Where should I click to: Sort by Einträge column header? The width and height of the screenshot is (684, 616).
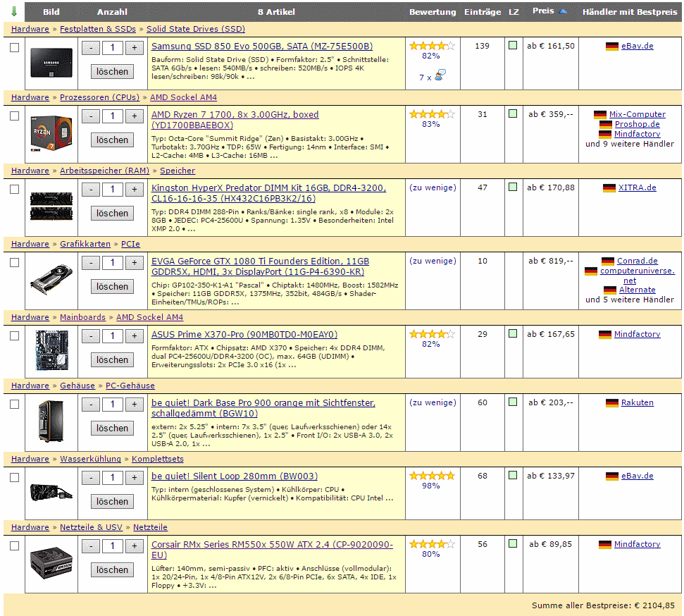click(x=483, y=12)
